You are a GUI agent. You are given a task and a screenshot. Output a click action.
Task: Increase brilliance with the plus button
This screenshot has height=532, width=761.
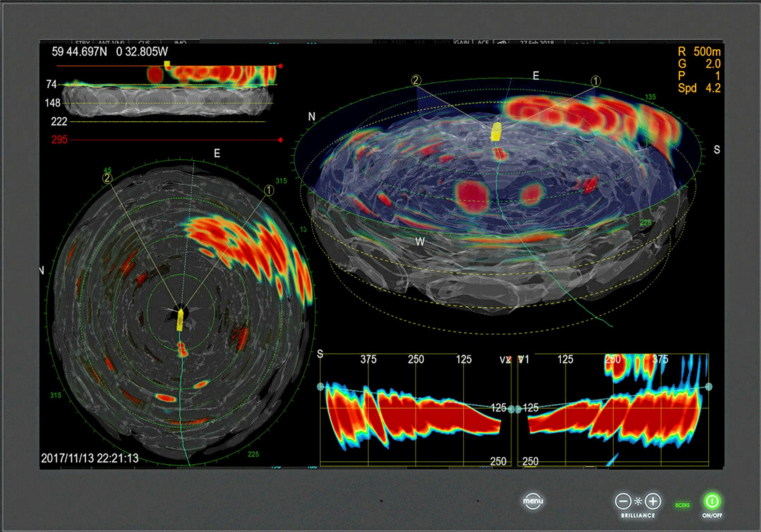pos(653,501)
